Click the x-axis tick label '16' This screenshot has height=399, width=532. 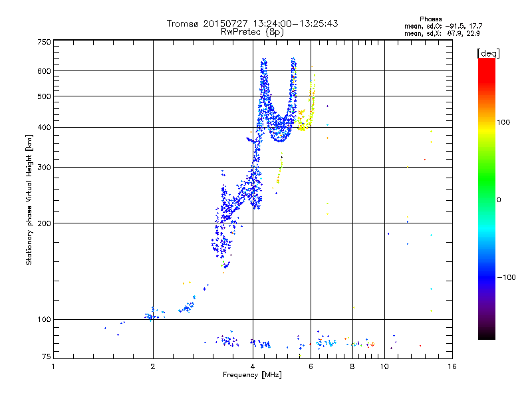(x=452, y=366)
